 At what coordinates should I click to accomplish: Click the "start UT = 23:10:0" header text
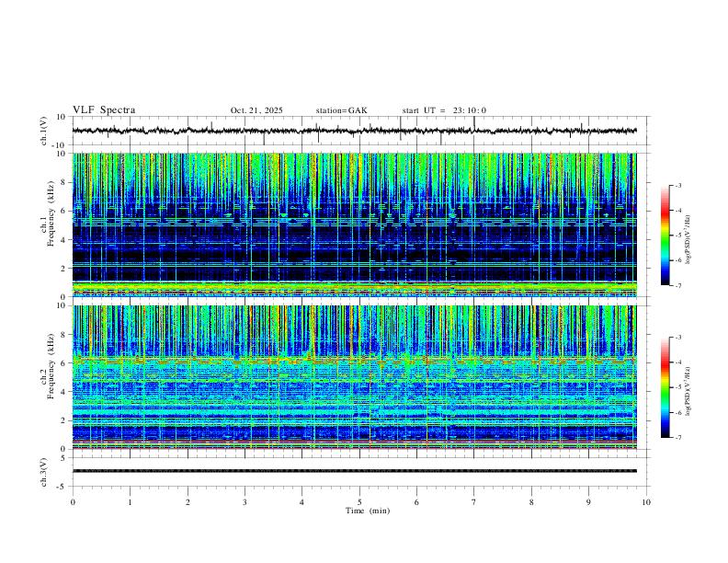pyautogui.click(x=444, y=110)
